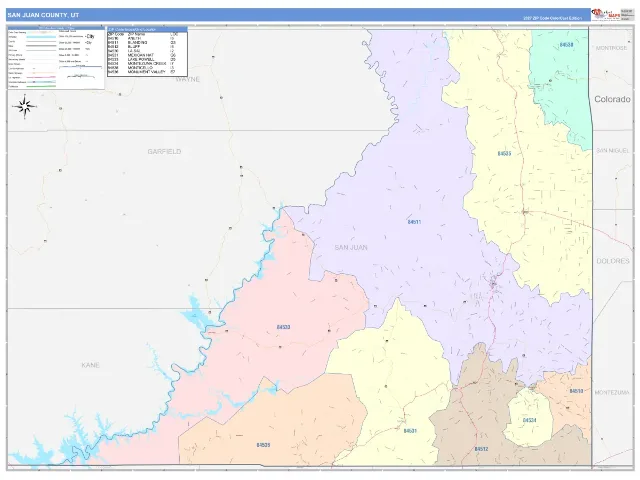Click ZIP label 84530 in teal region

pyautogui.click(x=566, y=45)
